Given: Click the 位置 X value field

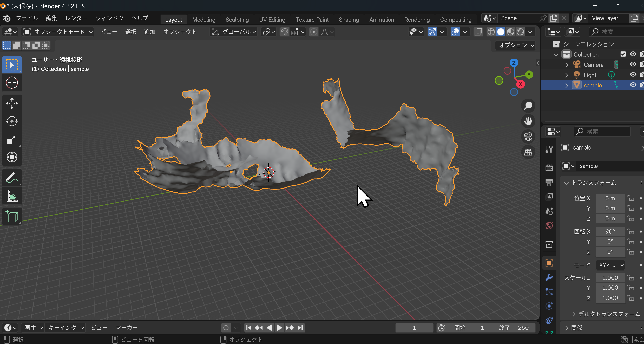Looking at the screenshot, I should [x=610, y=198].
